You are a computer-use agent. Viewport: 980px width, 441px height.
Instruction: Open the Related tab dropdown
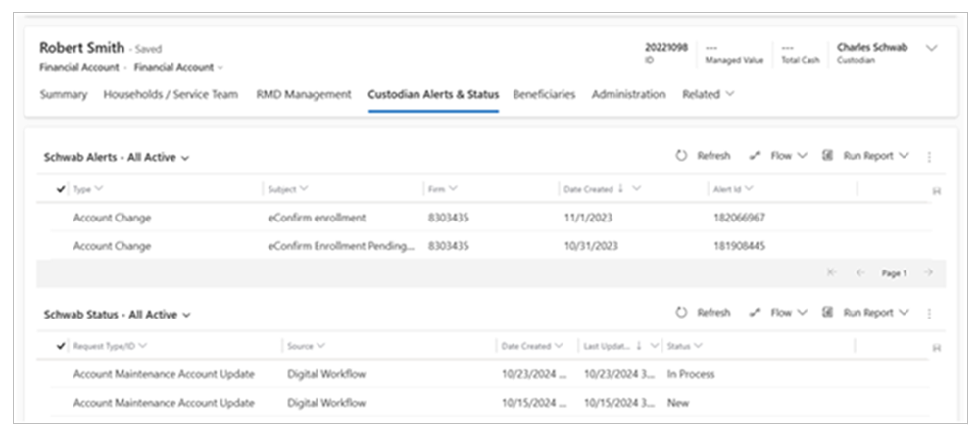(x=709, y=95)
